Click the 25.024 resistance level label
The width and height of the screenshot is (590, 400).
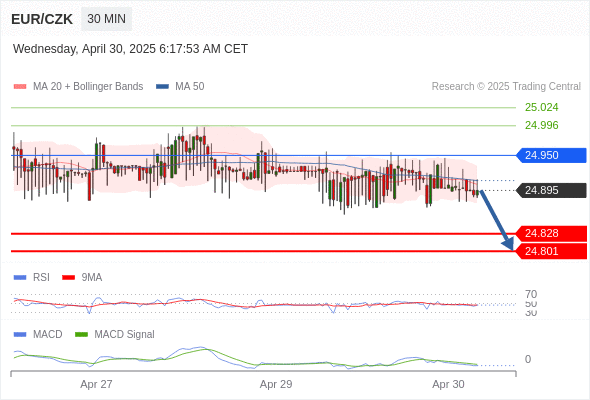pos(541,107)
